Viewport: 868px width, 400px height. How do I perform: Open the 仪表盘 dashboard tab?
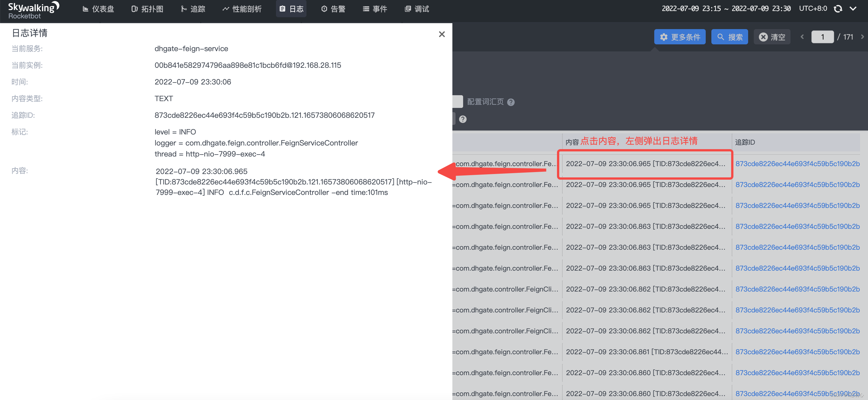point(98,9)
